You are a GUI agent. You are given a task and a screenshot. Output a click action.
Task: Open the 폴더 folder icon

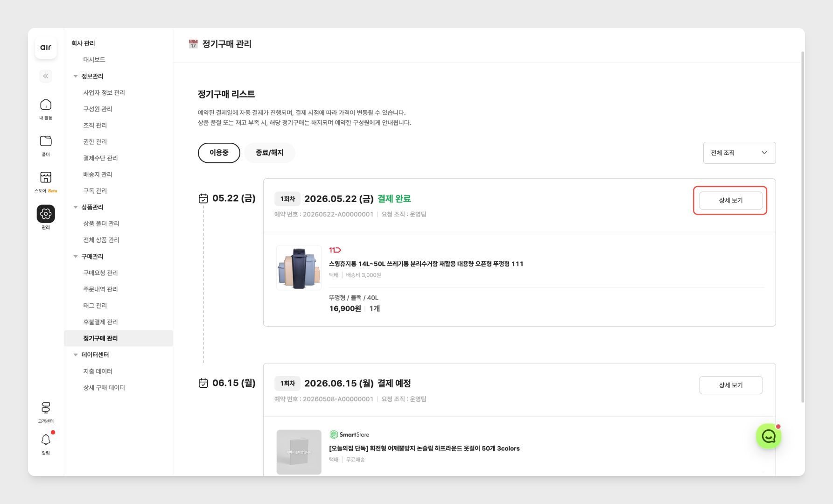[46, 146]
